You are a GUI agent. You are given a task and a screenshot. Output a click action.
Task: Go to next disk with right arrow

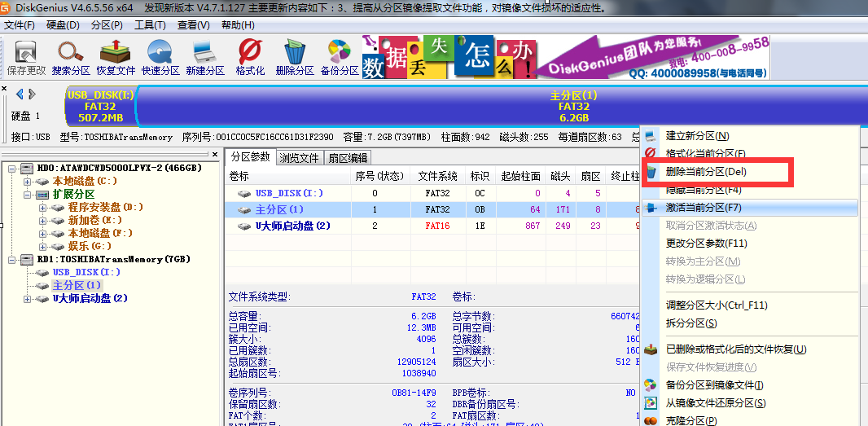(x=32, y=94)
